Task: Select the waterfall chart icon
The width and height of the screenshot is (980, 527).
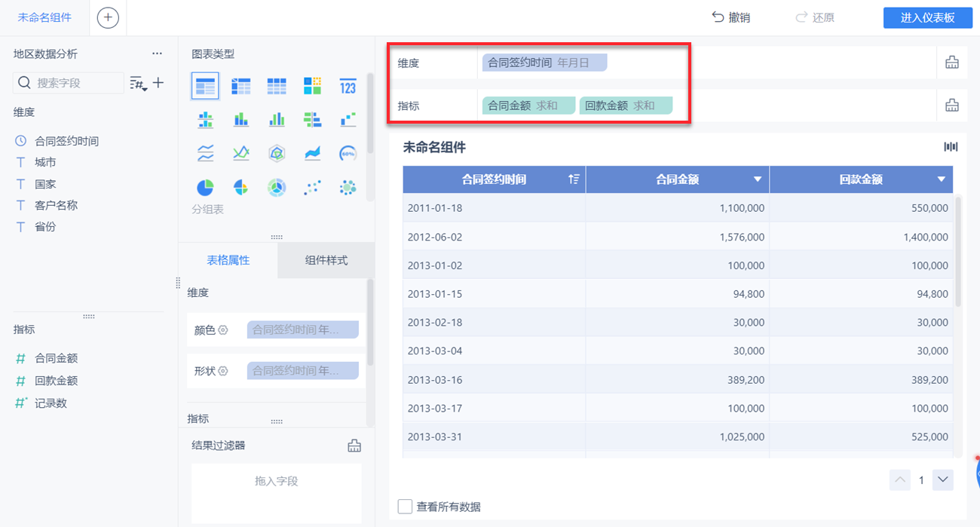Action: (x=348, y=119)
